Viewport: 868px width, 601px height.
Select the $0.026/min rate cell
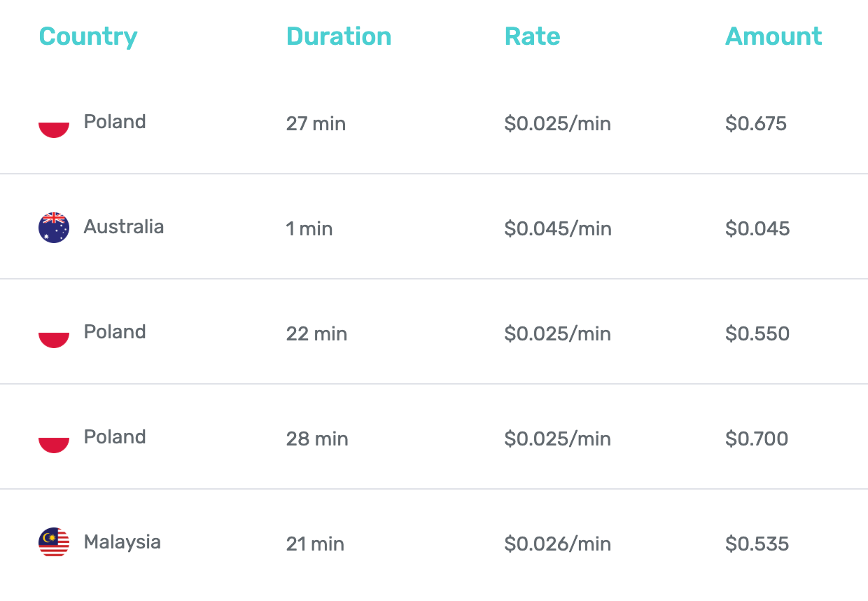[x=558, y=544]
